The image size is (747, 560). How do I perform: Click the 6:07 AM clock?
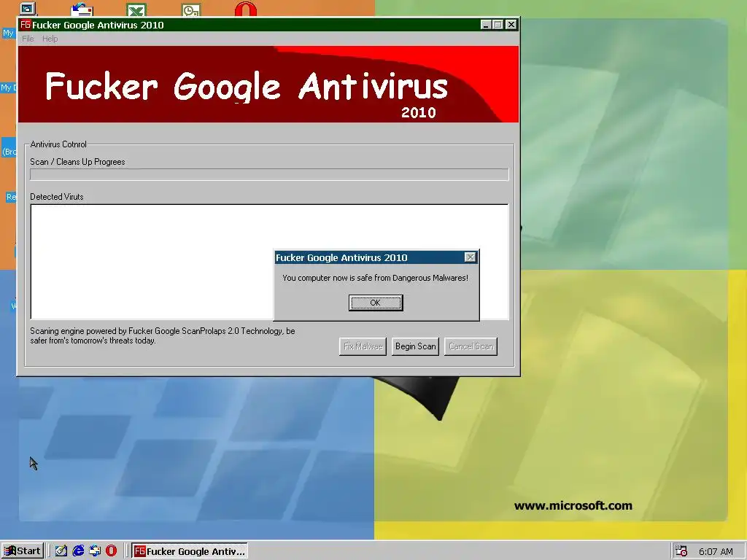coord(716,551)
